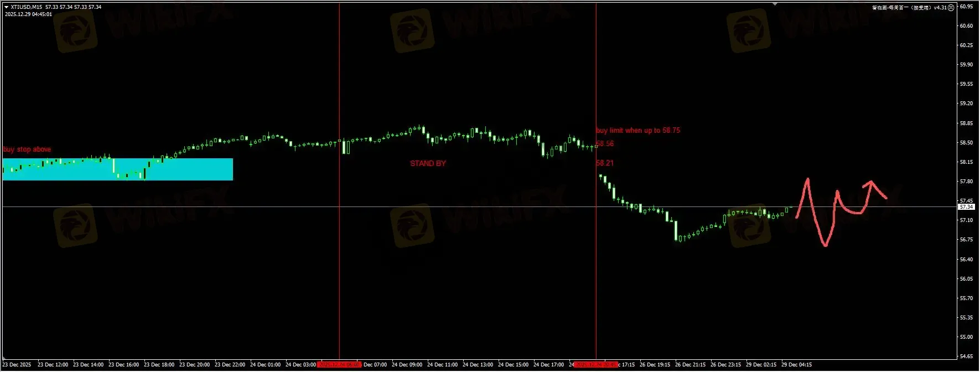The image size is (980, 372).
Task: Click the 23 Dec 16:00 time axis label
Action: pyautogui.click(x=123, y=365)
